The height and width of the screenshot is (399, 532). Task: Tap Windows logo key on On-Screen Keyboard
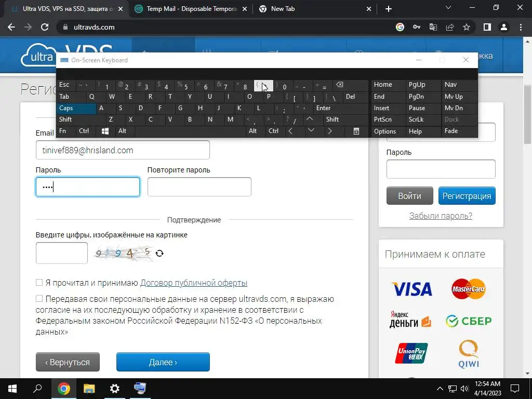pos(105,131)
